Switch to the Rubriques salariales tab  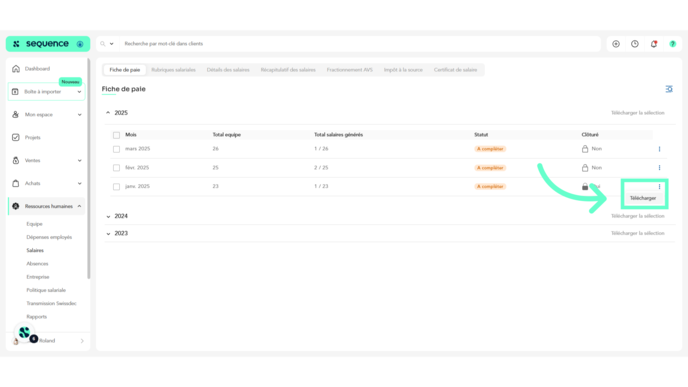pos(173,70)
